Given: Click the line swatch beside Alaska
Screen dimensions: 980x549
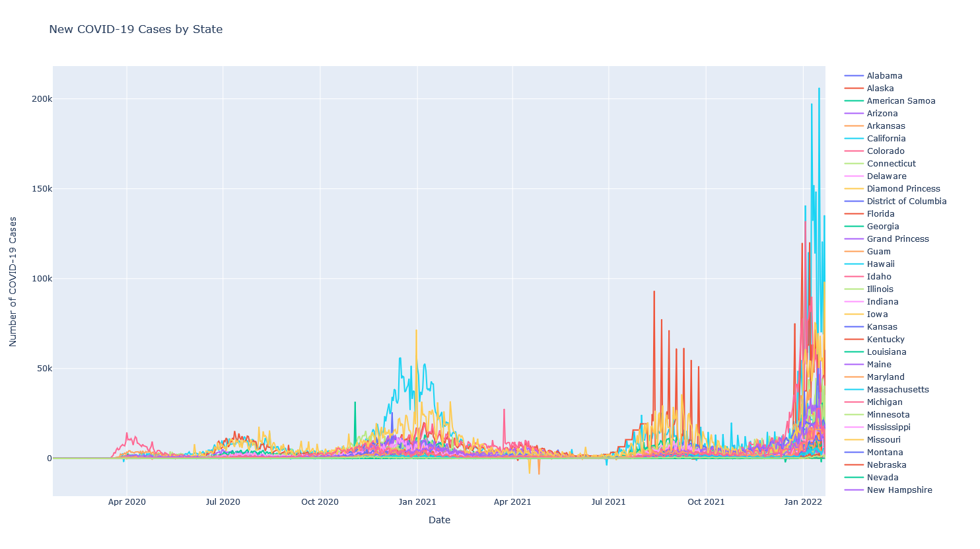Looking at the screenshot, I should pyautogui.click(x=854, y=89).
